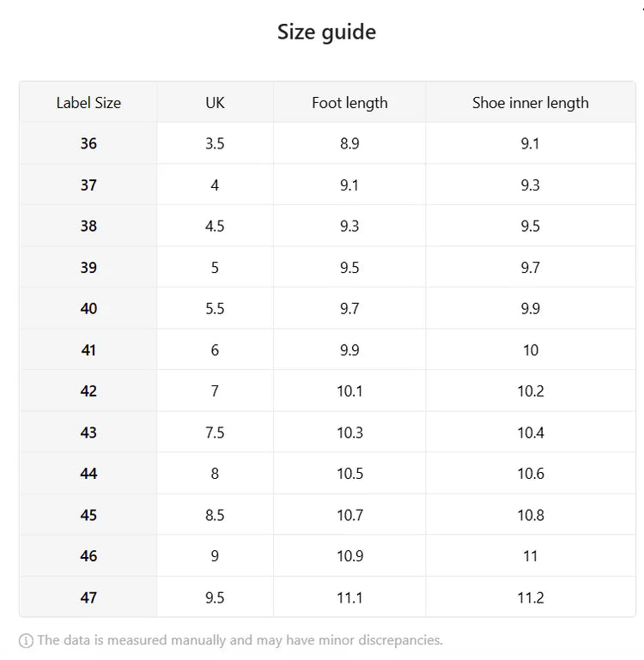The width and height of the screenshot is (644, 660).
Task: Click the Size guide heading
Action: point(326,33)
